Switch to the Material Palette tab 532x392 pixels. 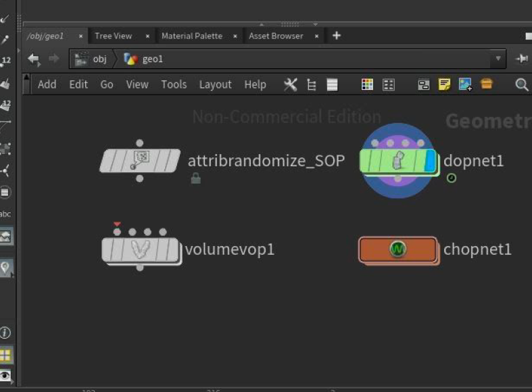[192, 36]
